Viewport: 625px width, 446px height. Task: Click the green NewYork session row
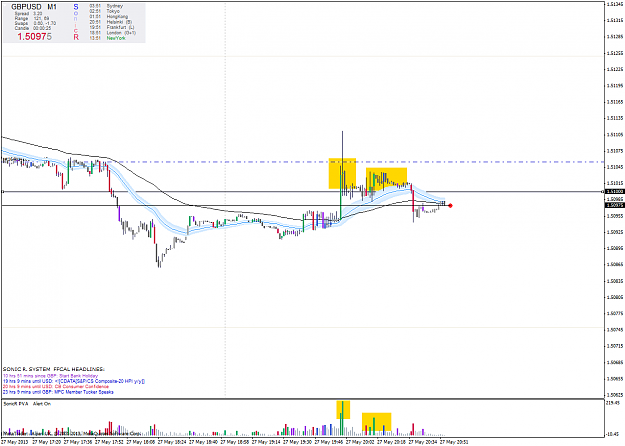click(x=107, y=38)
